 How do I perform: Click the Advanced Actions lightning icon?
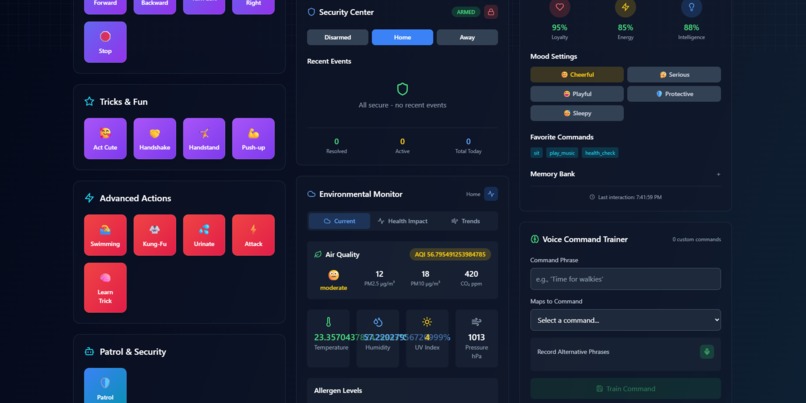[x=89, y=198]
